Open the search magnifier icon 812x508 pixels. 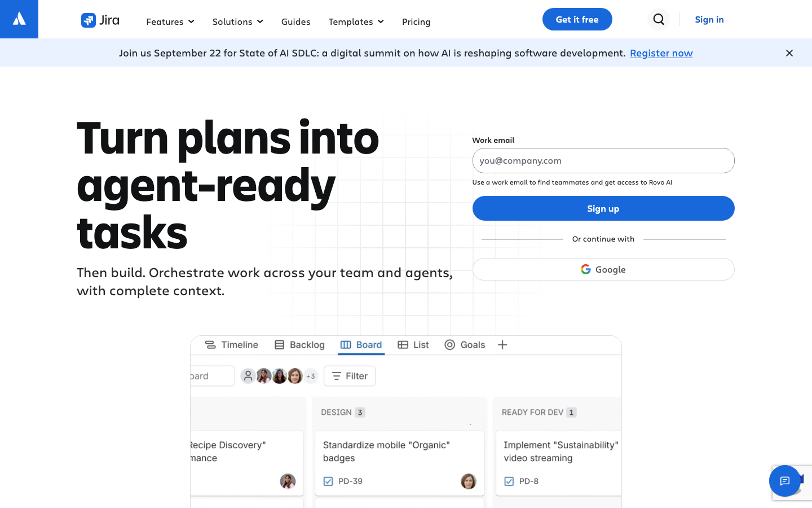[x=659, y=19]
